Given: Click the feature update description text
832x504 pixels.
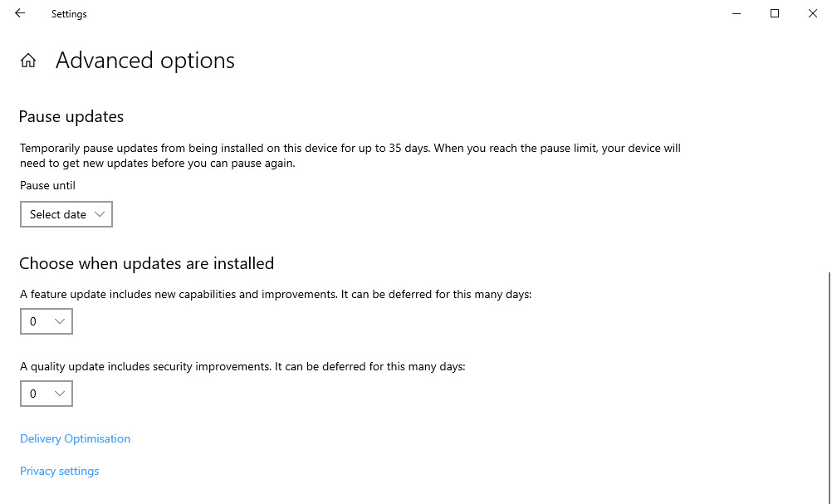Looking at the screenshot, I should (275, 294).
